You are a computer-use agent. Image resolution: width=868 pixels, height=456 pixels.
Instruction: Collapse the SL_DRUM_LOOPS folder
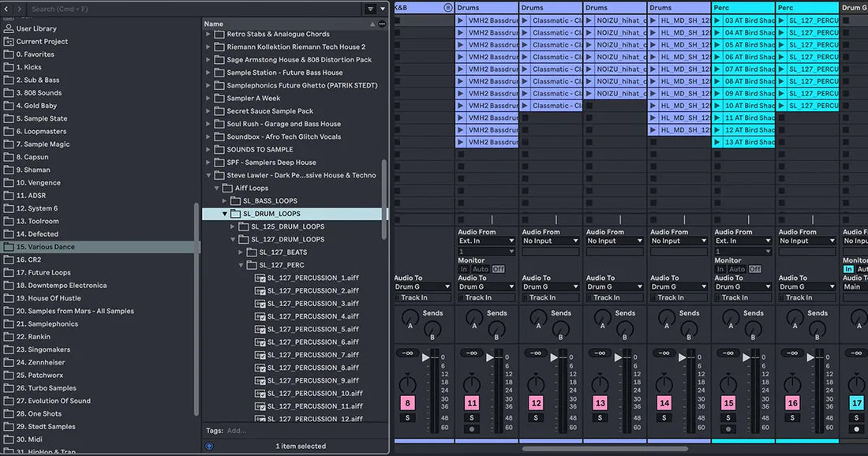(224, 214)
